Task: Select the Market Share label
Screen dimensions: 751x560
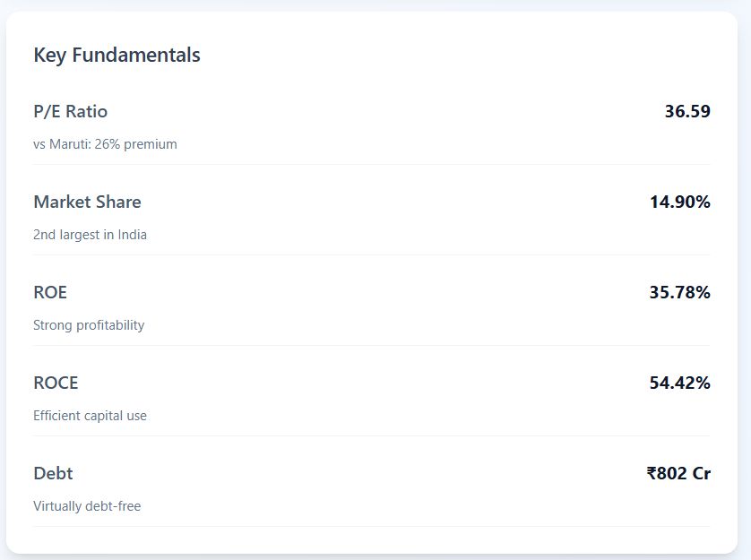Action: (x=87, y=202)
